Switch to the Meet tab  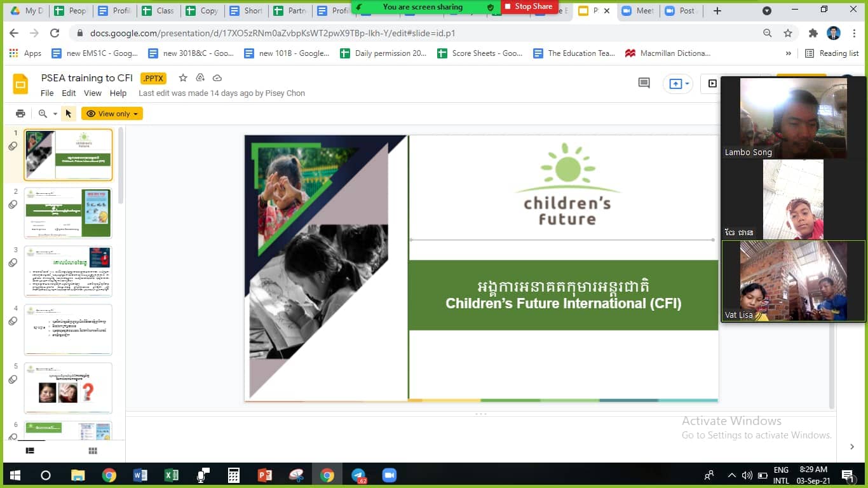(637, 11)
